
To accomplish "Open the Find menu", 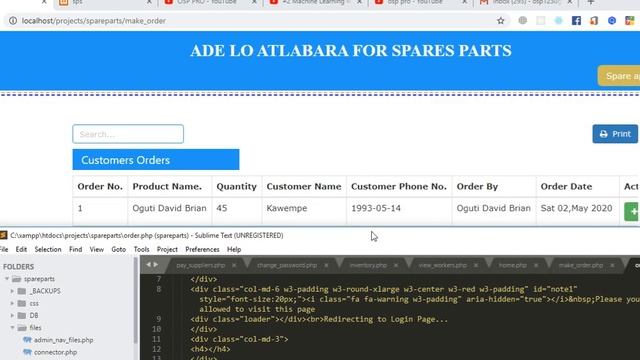I will click(x=76, y=249).
